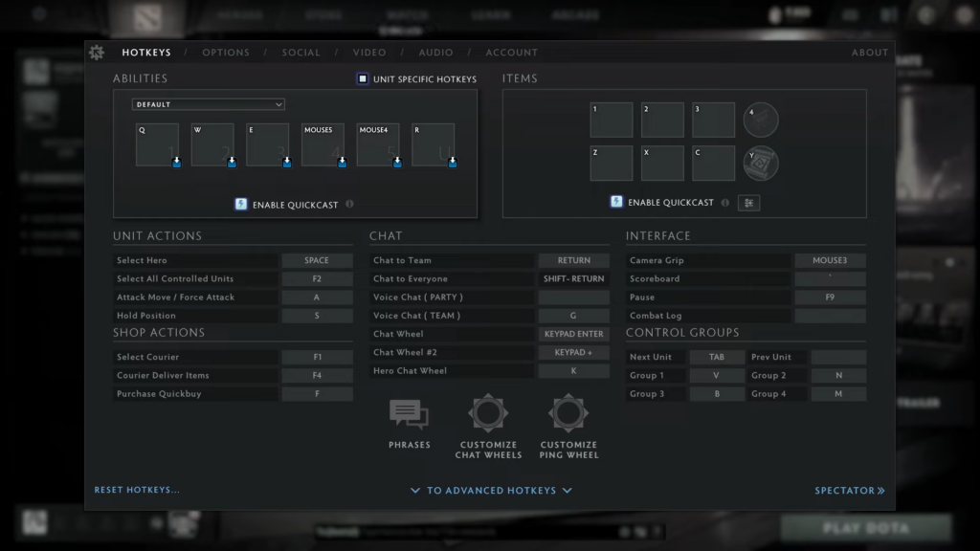Viewport: 980px width, 551px height.
Task: Expand To Advanced Hotkeys section
Action: tap(491, 491)
